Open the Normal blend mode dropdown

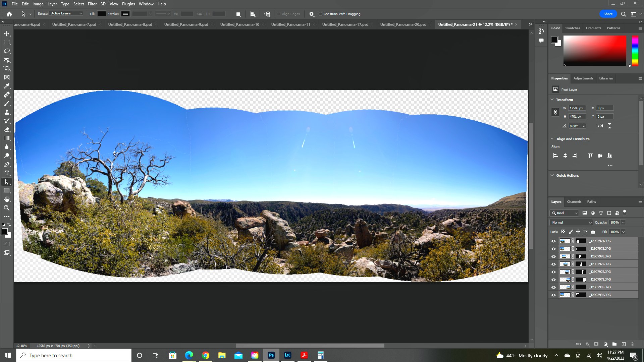[x=571, y=223]
